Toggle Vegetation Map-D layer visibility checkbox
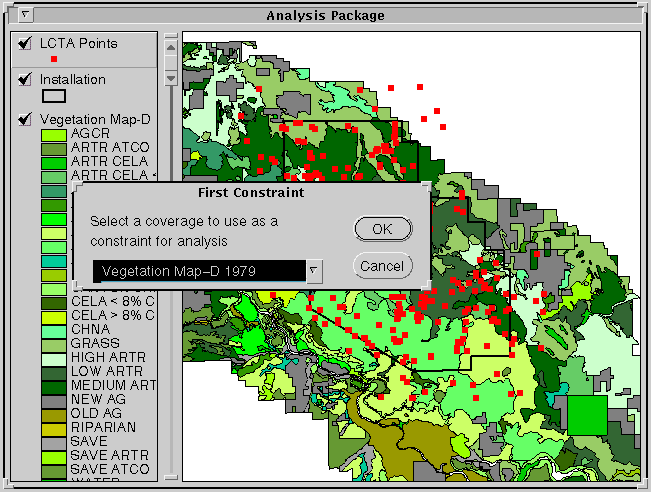 pos(25,120)
